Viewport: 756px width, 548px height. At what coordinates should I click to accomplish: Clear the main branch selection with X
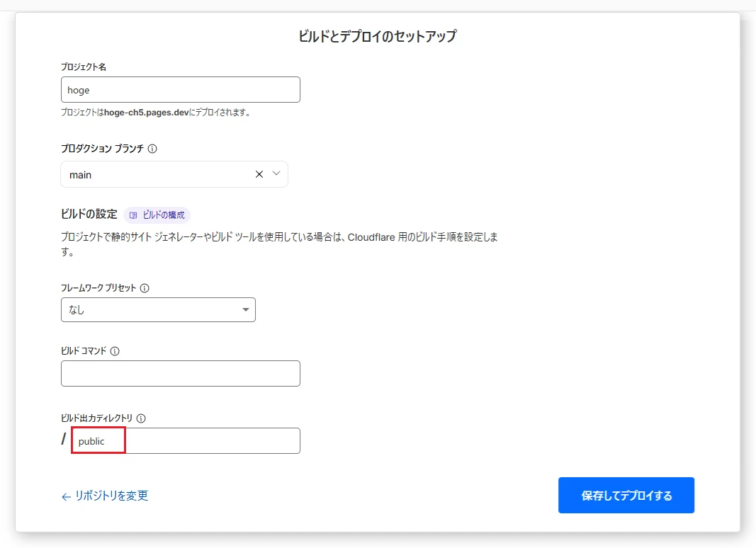[x=259, y=174]
